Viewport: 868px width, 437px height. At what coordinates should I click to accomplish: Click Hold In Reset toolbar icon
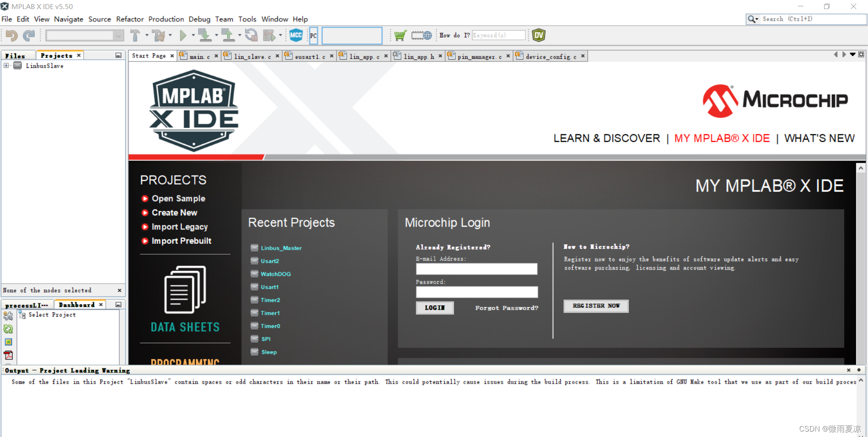coord(251,35)
